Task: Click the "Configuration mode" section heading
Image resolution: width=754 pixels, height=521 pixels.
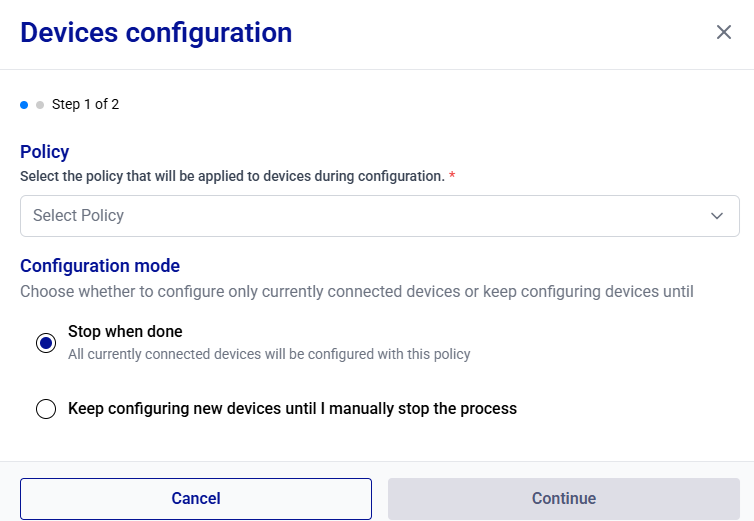Action: coord(100,266)
